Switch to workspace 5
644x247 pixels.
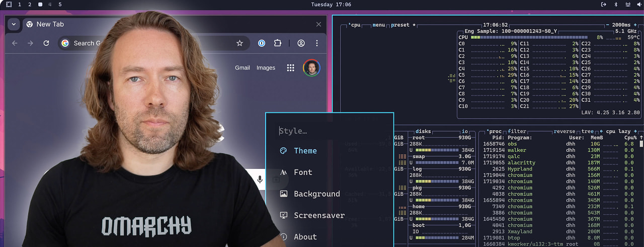tap(60, 5)
